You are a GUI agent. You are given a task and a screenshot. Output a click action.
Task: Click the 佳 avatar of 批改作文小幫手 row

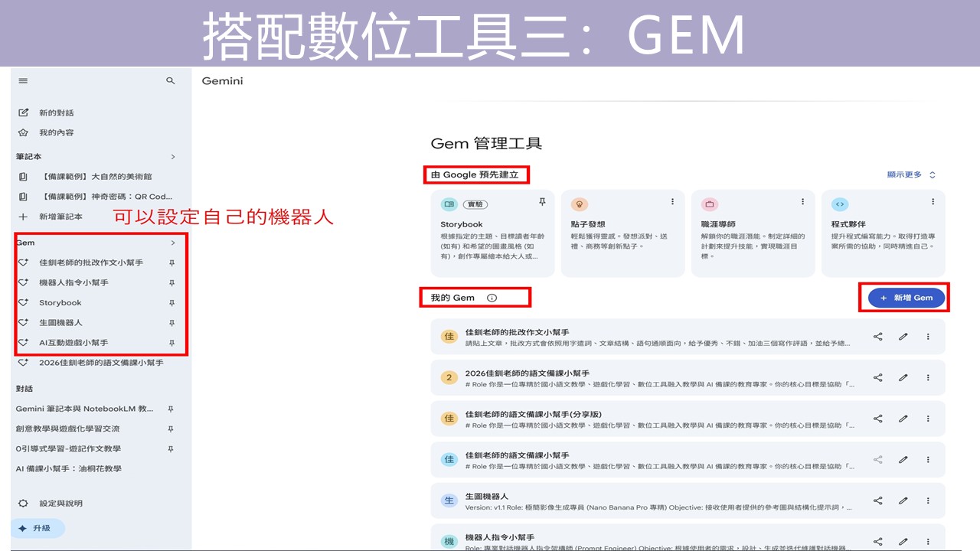tap(449, 337)
